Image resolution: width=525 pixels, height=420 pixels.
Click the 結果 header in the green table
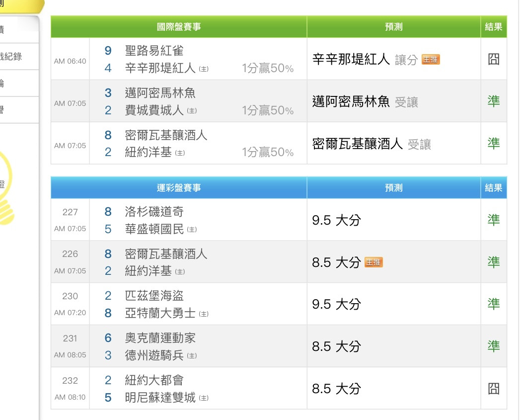click(494, 27)
